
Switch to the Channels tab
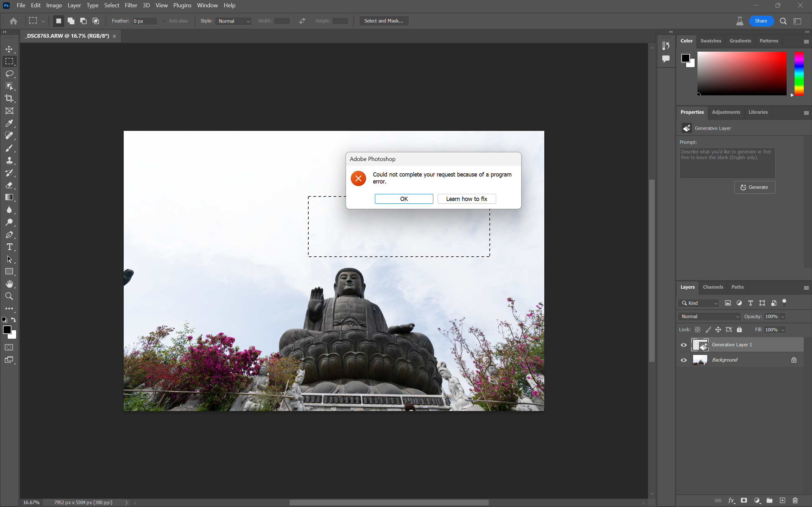pos(713,287)
